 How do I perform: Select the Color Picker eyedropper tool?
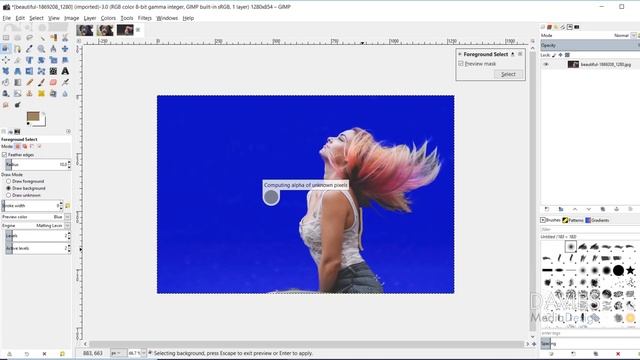point(29,49)
